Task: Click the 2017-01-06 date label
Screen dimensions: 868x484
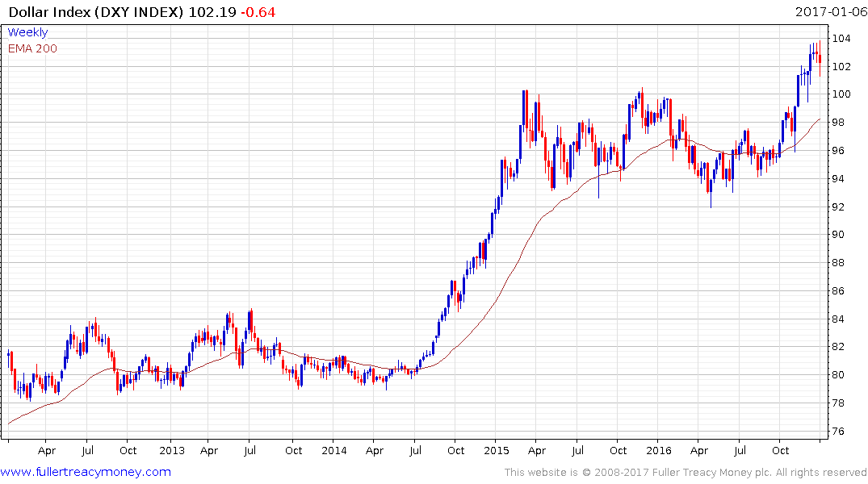Action: tap(831, 12)
